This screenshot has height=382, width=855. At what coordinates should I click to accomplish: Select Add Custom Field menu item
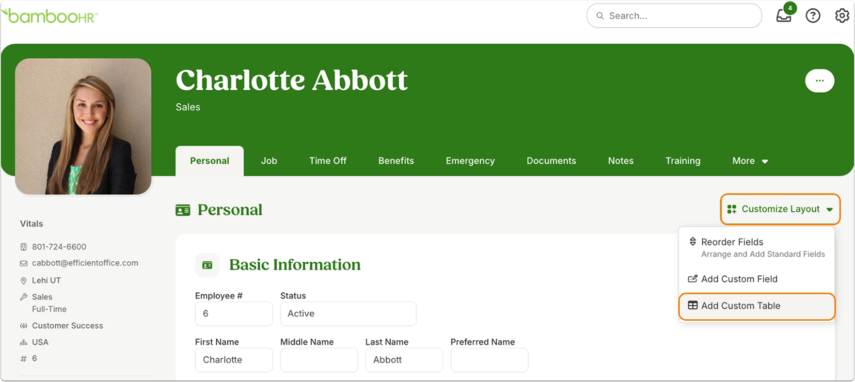pos(757,279)
